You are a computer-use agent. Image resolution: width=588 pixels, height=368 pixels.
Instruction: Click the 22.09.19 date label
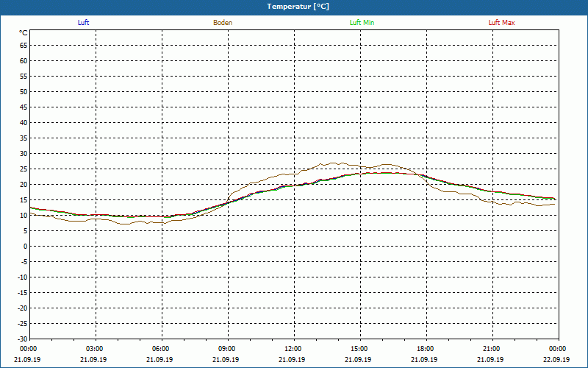(556, 359)
